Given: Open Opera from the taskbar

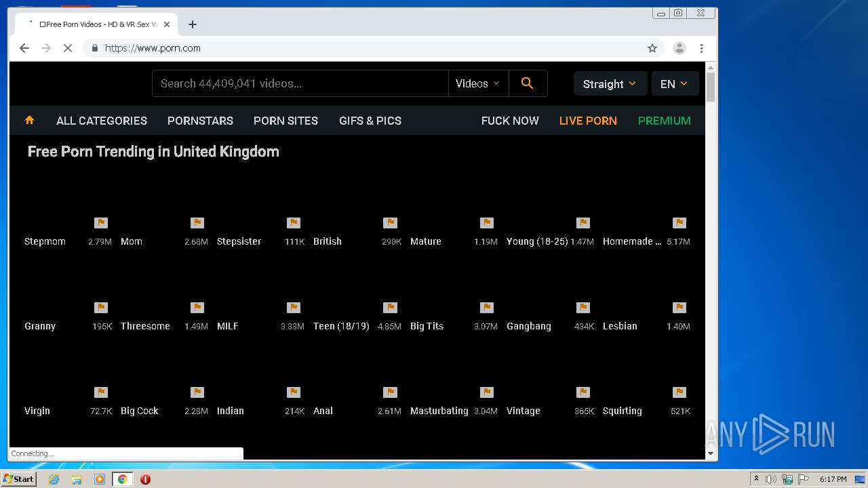Looking at the screenshot, I should [x=145, y=479].
